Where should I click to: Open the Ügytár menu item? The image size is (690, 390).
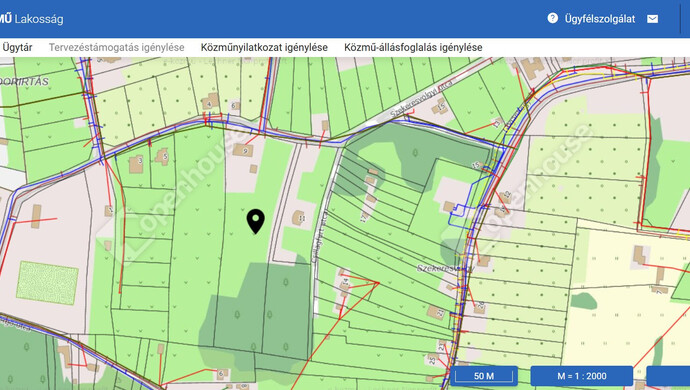coord(17,47)
